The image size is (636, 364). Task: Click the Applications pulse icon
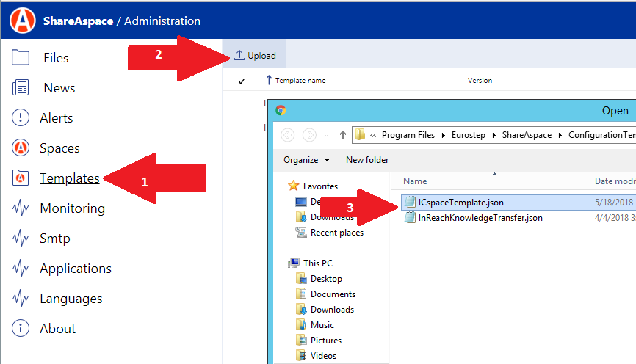point(21,268)
